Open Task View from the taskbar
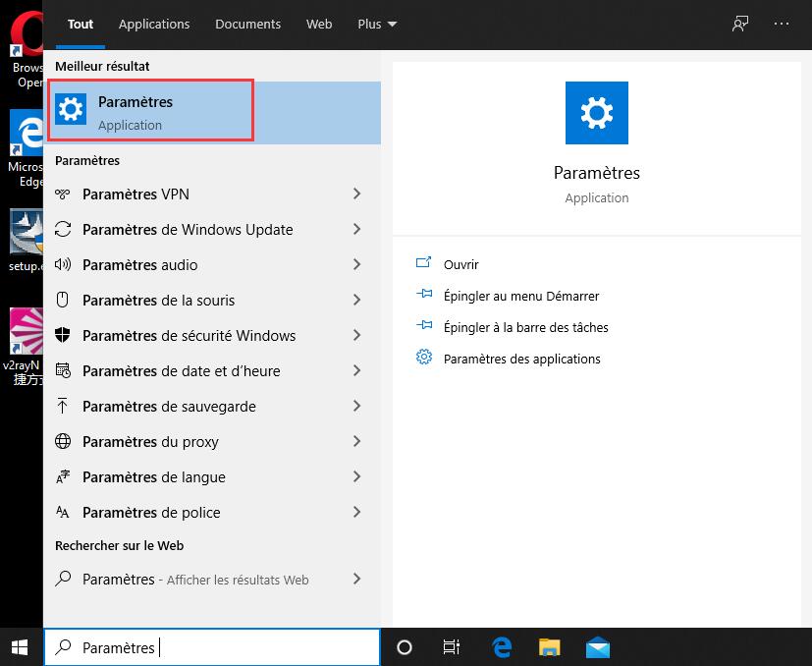This screenshot has width=812, height=666. tap(451, 646)
